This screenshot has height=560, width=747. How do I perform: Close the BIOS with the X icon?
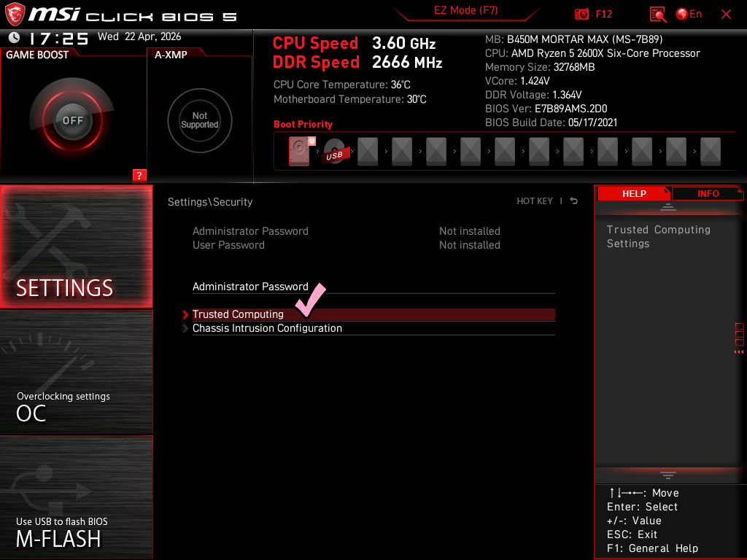[726, 15]
